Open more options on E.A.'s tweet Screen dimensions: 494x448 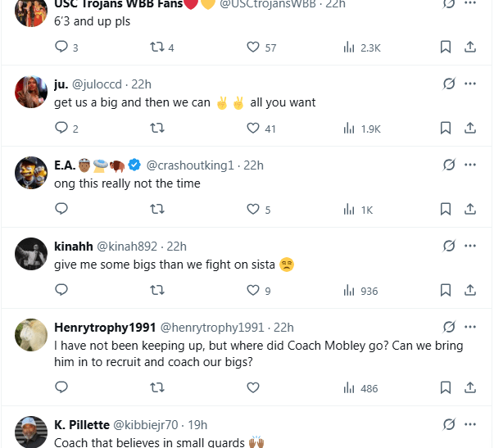point(470,165)
